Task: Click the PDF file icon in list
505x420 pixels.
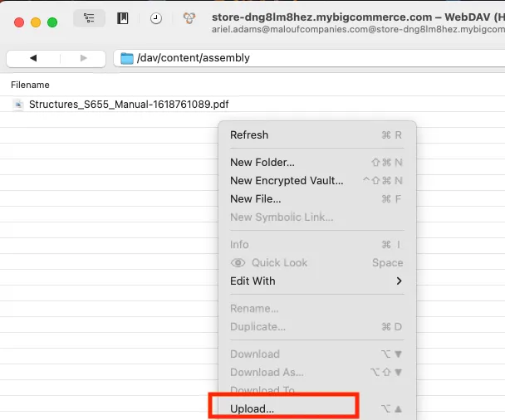Action: pyautogui.click(x=18, y=105)
